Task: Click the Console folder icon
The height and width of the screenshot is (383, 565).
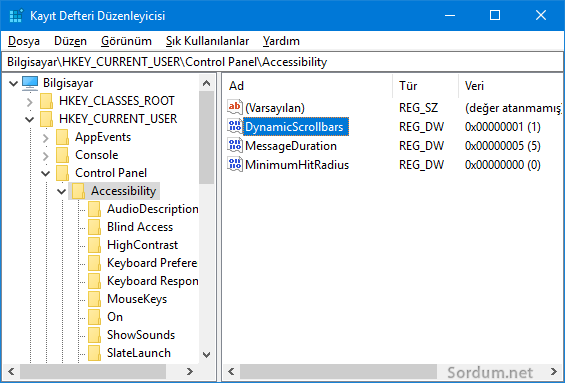Action: click(62, 155)
